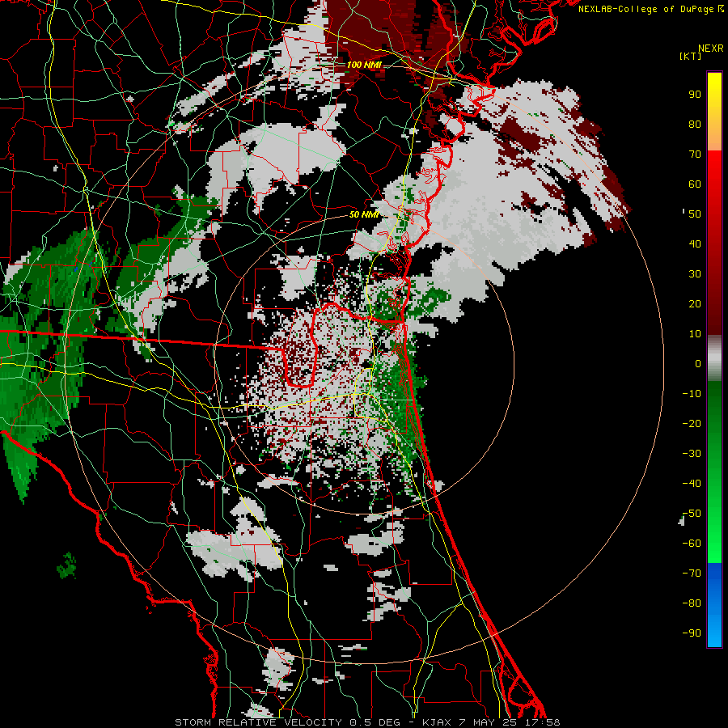Screen dimensions: 728x728
Task: Click the 50 NMI range ring label
Action: 364,214
